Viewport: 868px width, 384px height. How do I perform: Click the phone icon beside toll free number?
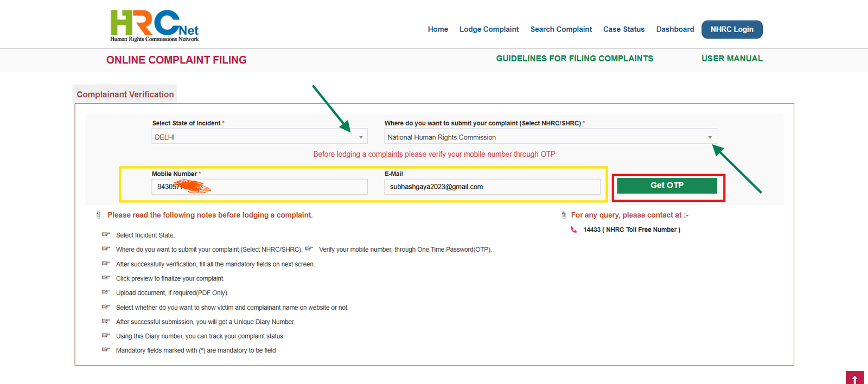(574, 230)
